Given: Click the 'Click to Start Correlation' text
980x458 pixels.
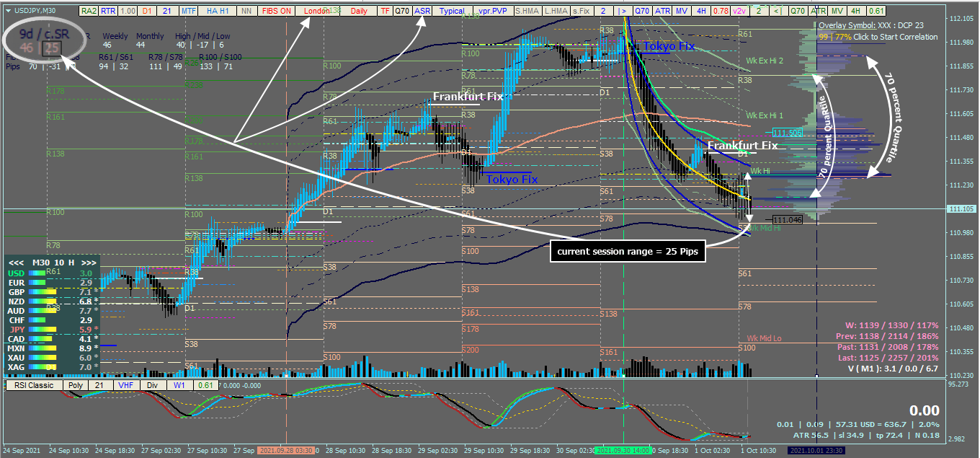Looking at the screenshot, I should [896, 37].
